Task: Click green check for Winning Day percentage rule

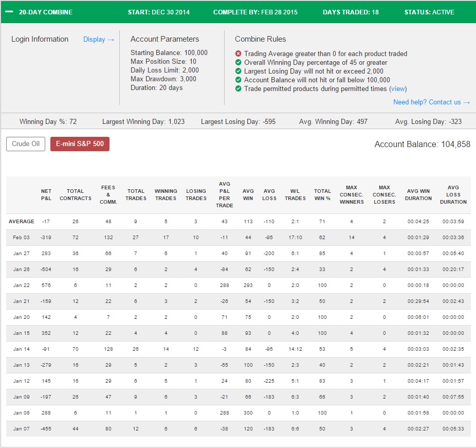Action: (239, 63)
